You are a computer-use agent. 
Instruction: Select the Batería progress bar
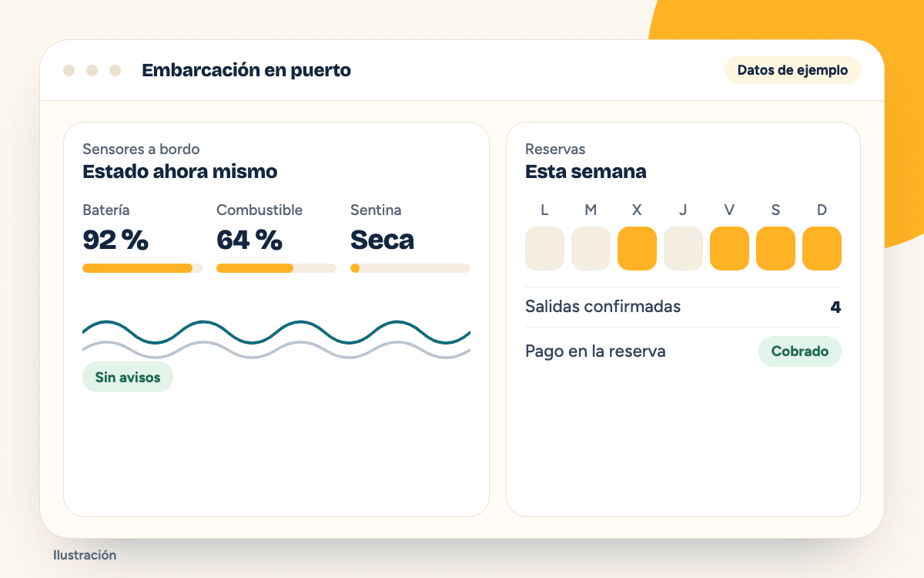(x=142, y=268)
